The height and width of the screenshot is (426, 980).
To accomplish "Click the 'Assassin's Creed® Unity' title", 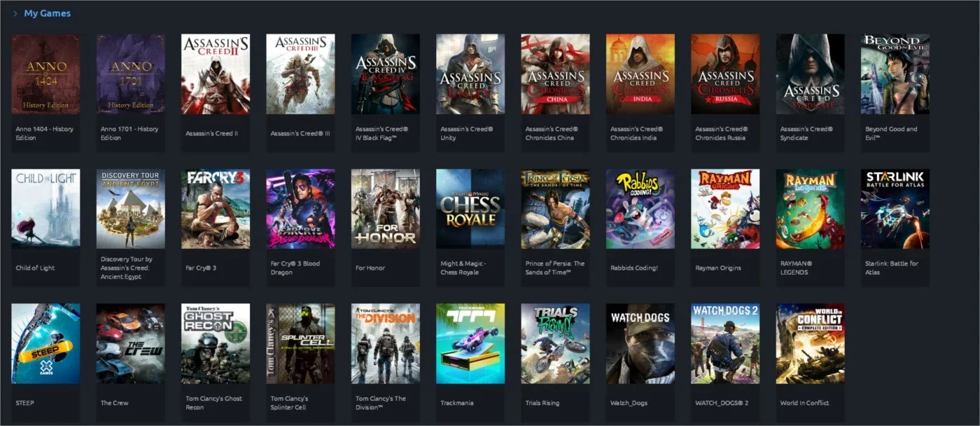I will pos(467,133).
